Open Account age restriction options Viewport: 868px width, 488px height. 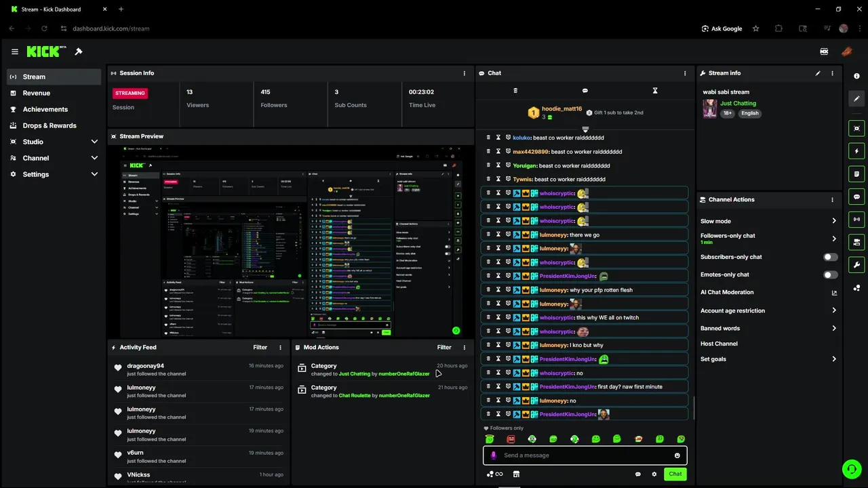pos(834,310)
